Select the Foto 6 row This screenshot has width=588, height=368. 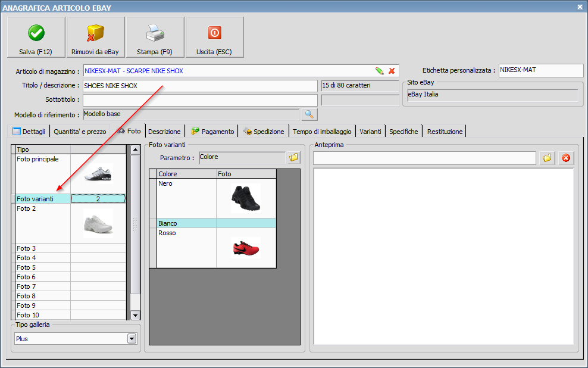pyautogui.click(x=70, y=277)
